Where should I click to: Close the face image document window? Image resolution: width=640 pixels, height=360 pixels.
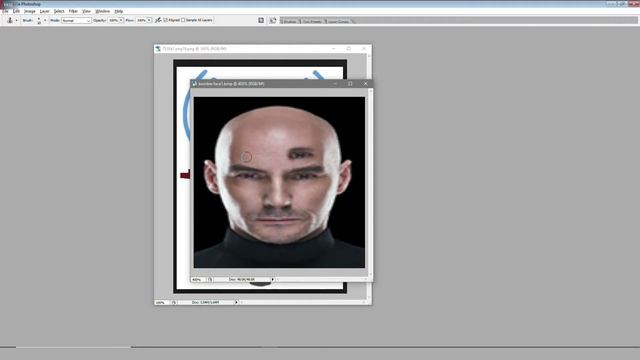(x=366, y=84)
